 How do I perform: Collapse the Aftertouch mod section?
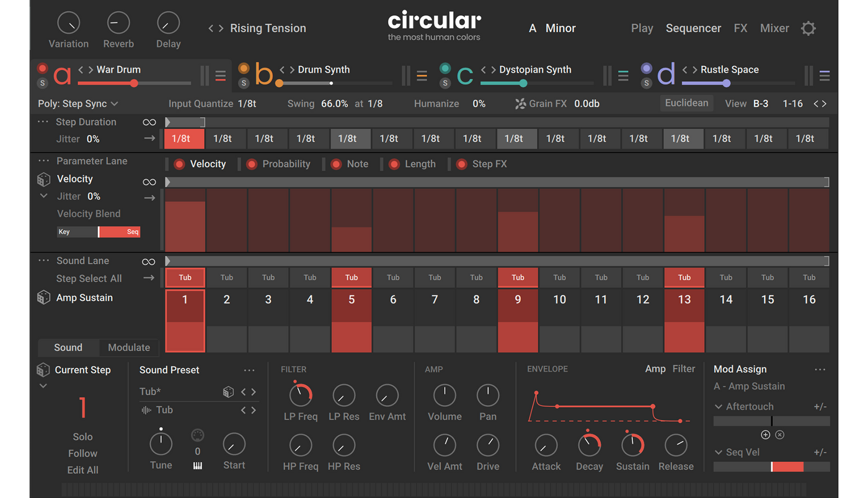pos(719,407)
